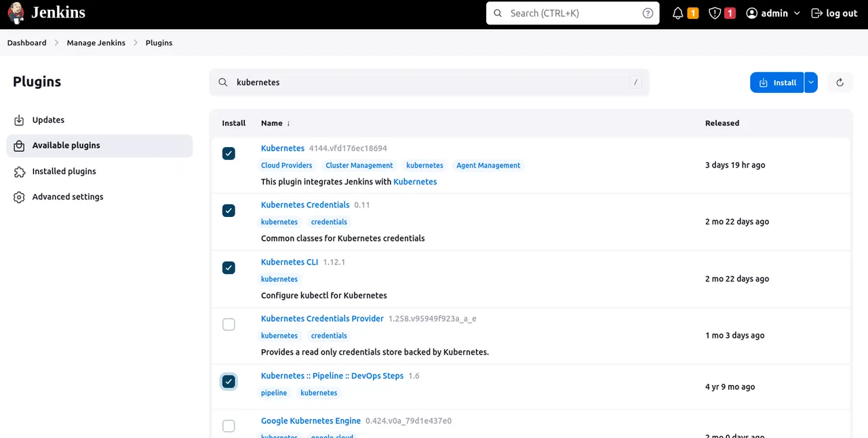This screenshot has width=868, height=438.
Task: Click the Jenkins butler logo icon
Action: pos(16,14)
